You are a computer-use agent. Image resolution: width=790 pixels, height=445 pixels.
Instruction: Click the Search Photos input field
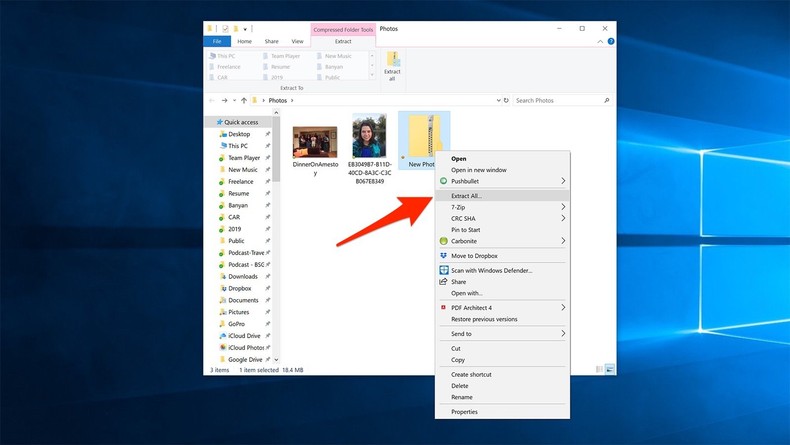556,101
